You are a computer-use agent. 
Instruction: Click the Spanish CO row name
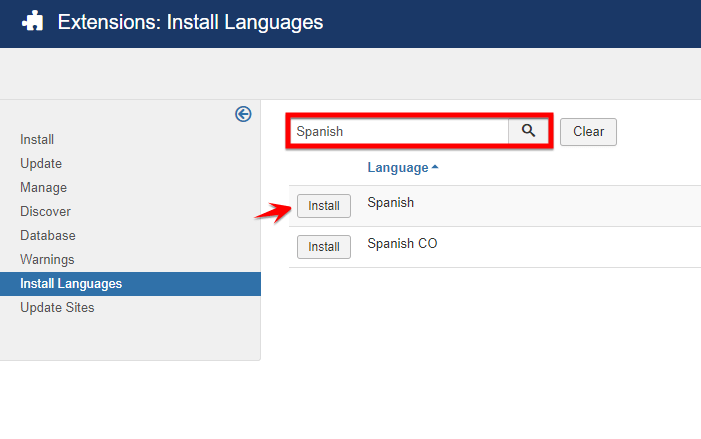pyautogui.click(x=402, y=244)
